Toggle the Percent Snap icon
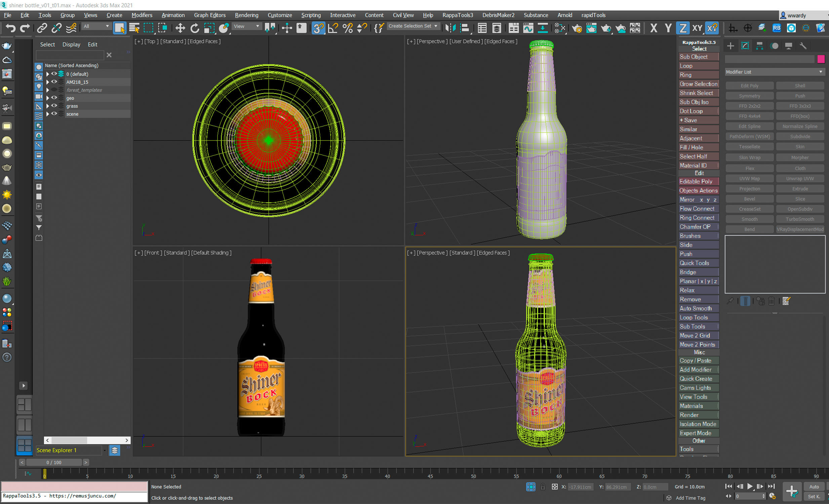829x504 pixels. click(x=347, y=28)
